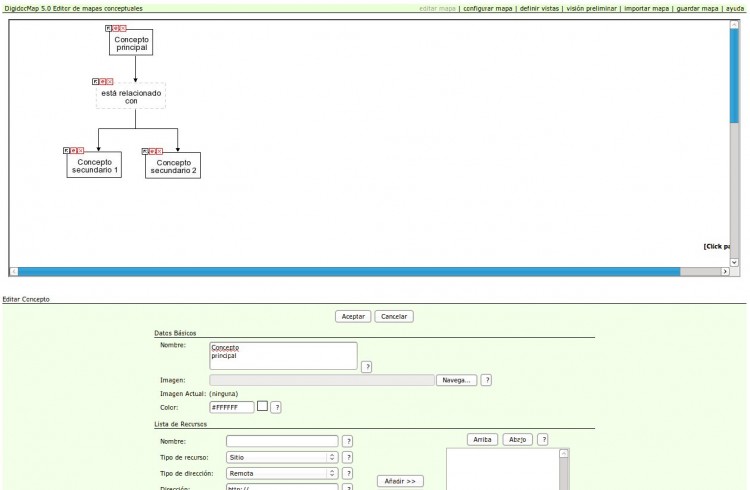Click the 'está relacionado con' relation box
Image resolution: width=750 pixels, height=490 pixels.
[131, 96]
